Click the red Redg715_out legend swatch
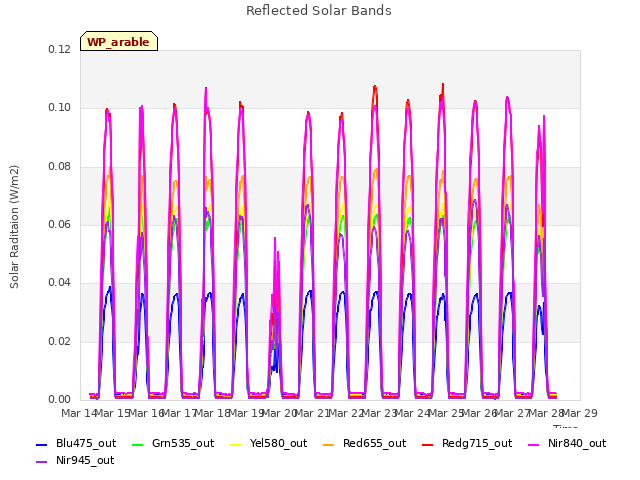This screenshot has height=480, width=640. pyautogui.click(x=427, y=444)
